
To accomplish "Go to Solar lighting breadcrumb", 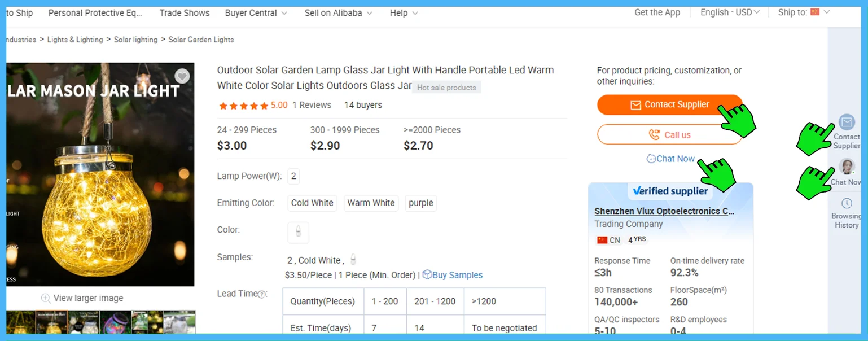I will [135, 40].
